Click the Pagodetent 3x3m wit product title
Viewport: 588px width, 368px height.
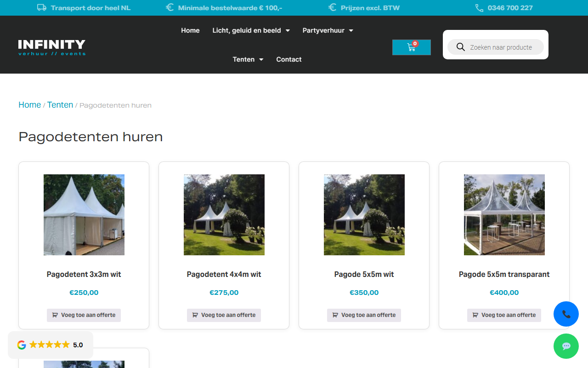click(84, 275)
